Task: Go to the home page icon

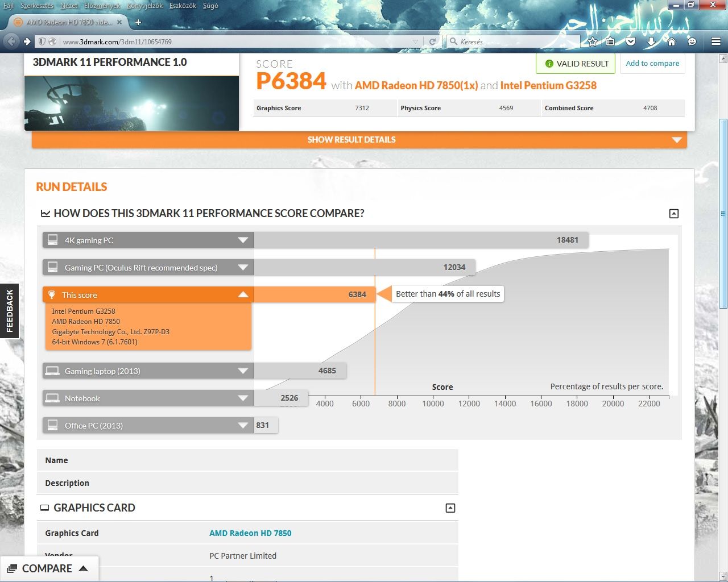Action: (672, 41)
